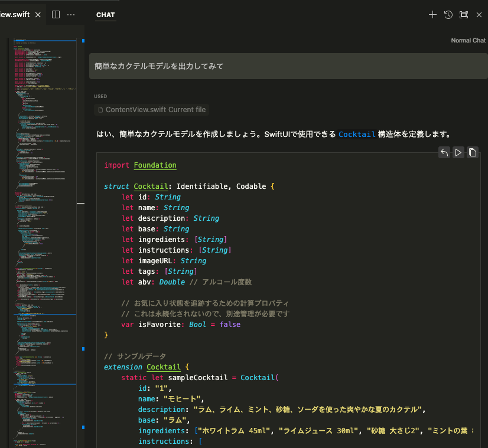
Task: Click the USED section label
Action: 100,96
